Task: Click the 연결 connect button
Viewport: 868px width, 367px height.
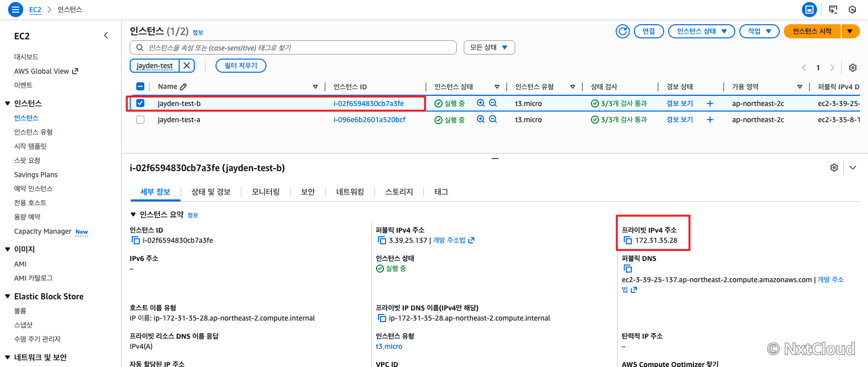Action: (649, 31)
